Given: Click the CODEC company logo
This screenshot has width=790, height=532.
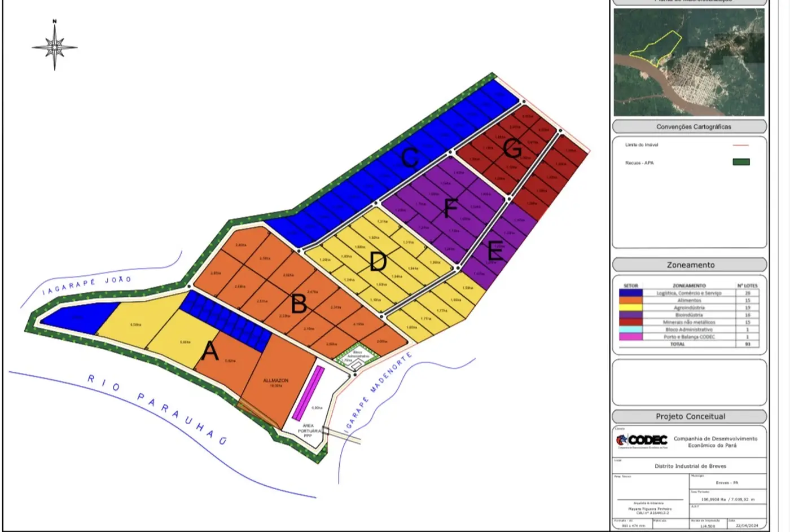Looking at the screenshot, I should (642, 441).
